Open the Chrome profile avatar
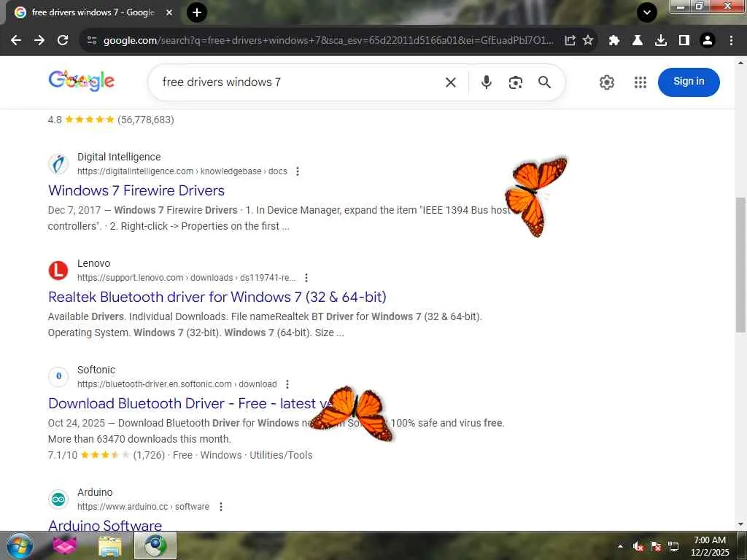 pyautogui.click(x=708, y=41)
